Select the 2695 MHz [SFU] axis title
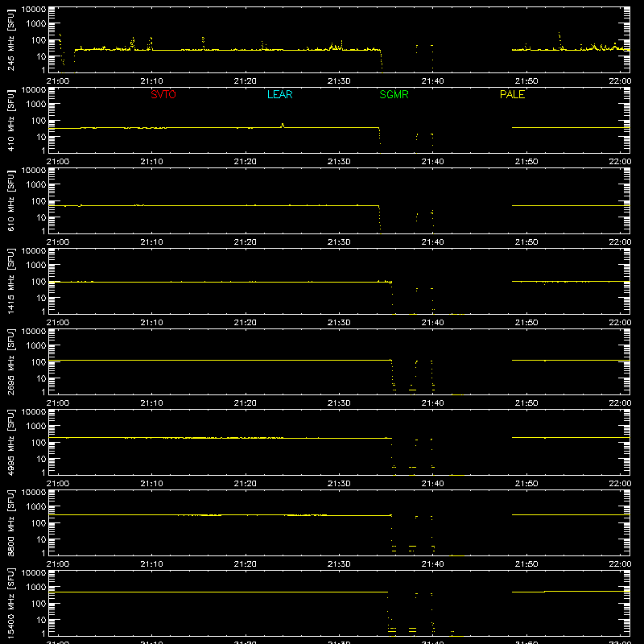The width and height of the screenshot is (644, 644). (10, 362)
